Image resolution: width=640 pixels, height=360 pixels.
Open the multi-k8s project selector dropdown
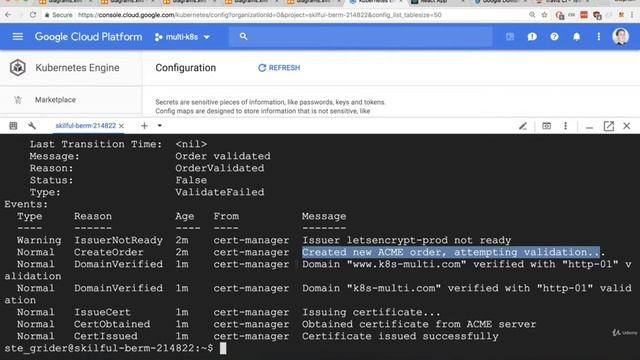point(182,37)
